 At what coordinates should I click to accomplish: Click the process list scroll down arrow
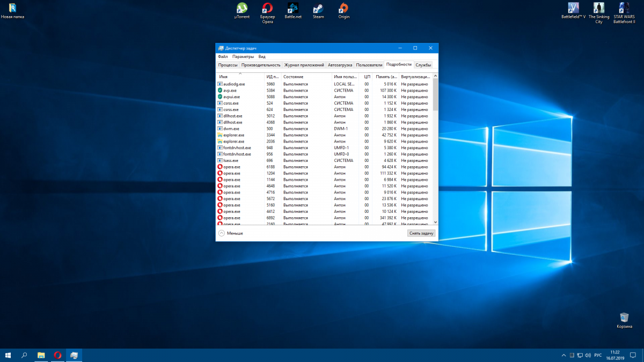[435, 221]
